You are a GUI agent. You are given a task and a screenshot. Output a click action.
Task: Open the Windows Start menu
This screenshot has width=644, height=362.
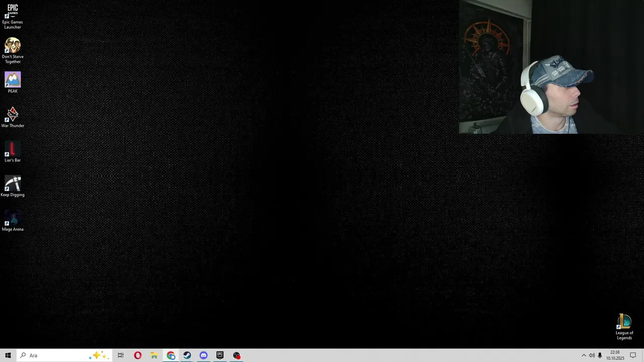pos(8,355)
